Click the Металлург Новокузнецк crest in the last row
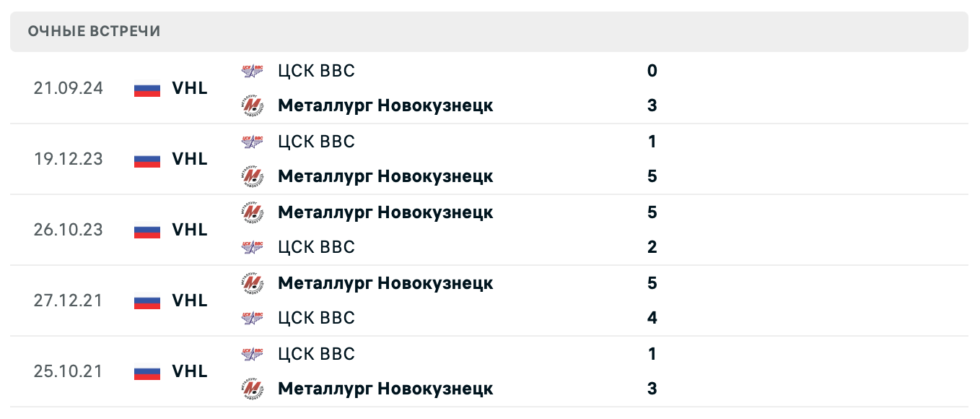 tap(252, 389)
